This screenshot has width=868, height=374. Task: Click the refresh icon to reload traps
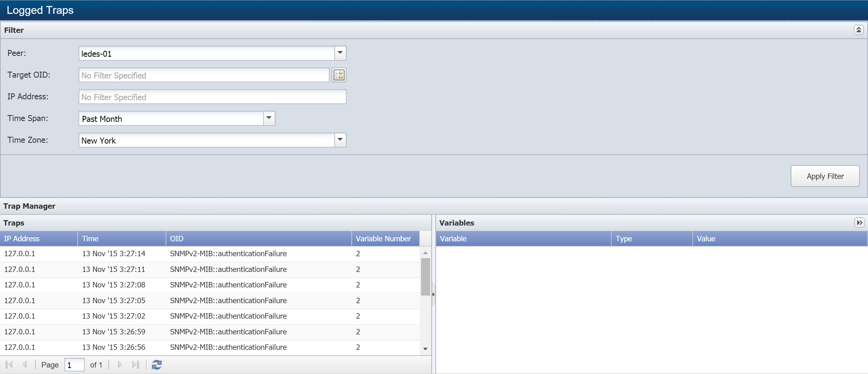point(157,365)
